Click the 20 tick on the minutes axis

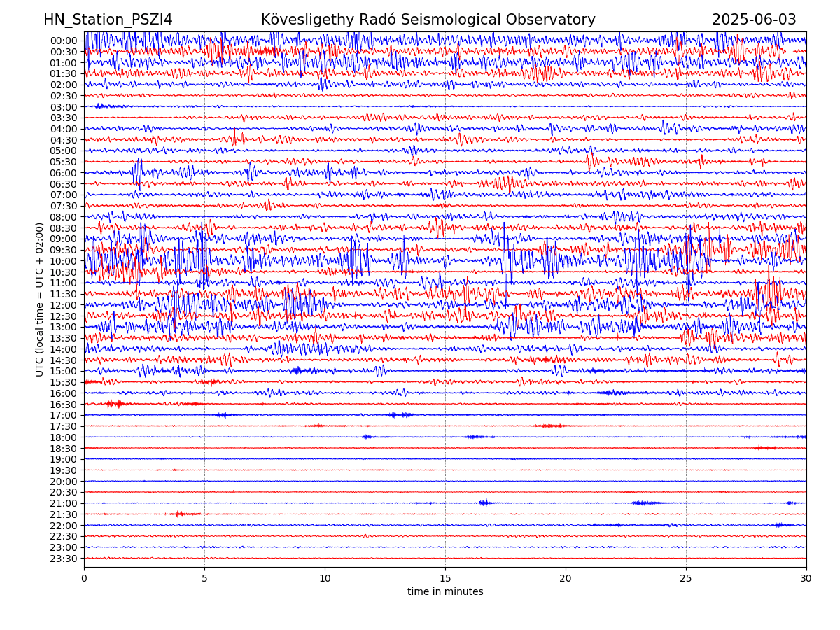tap(566, 578)
